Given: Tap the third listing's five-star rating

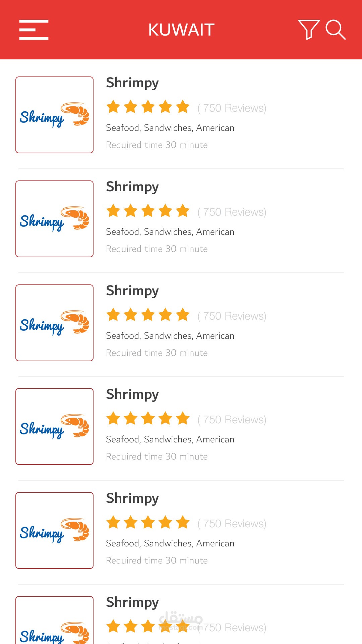Looking at the screenshot, I should (148, 315).
